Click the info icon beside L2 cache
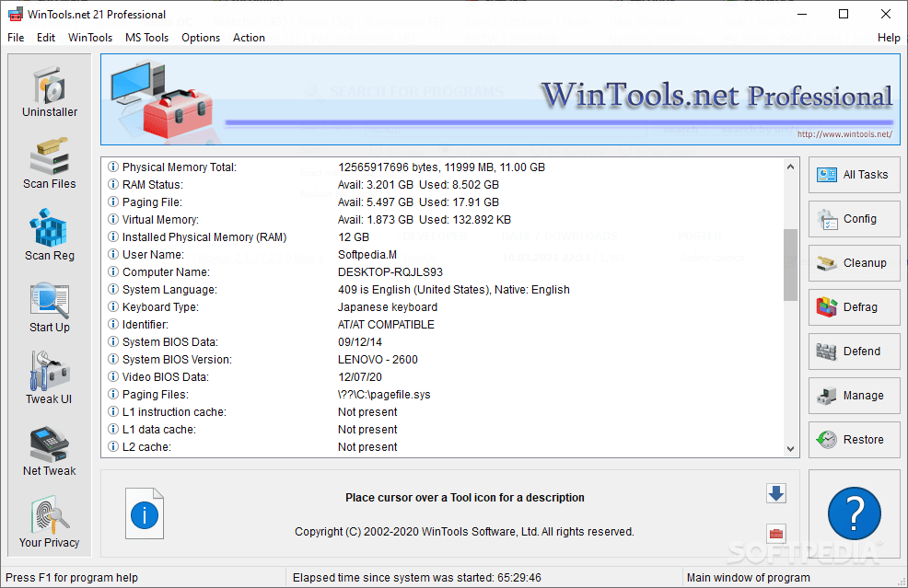Viewport: 908px width, 588px height. click(x=113, y=447)
